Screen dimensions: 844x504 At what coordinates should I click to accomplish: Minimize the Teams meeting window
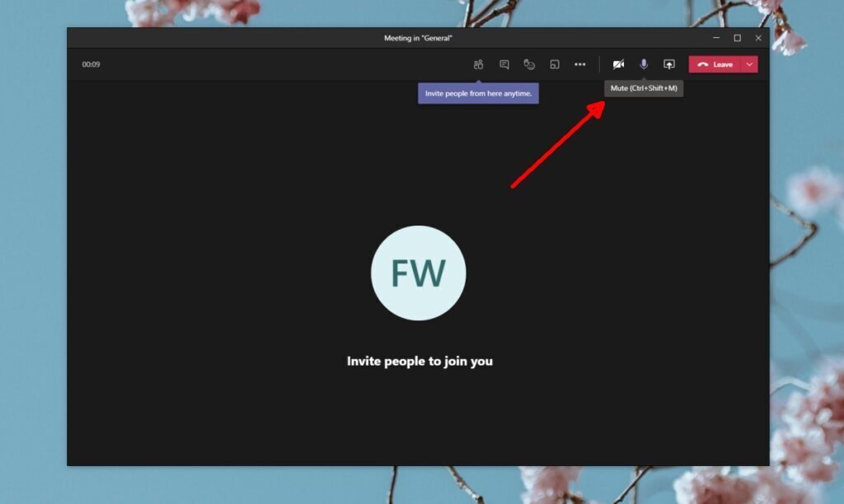(x=715, y=38)
